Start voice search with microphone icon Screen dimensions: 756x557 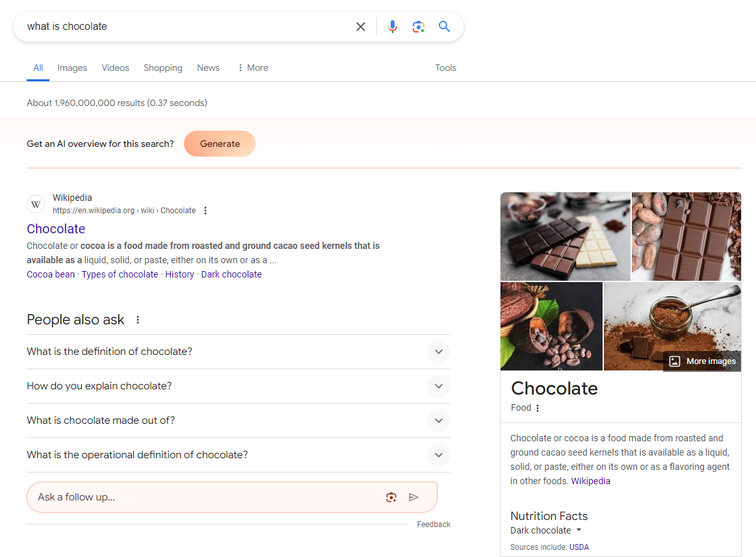tap(393, 27)
